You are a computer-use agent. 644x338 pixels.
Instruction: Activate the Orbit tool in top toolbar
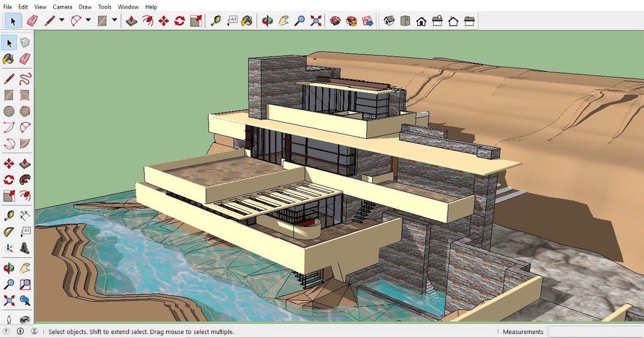[267, 21]
